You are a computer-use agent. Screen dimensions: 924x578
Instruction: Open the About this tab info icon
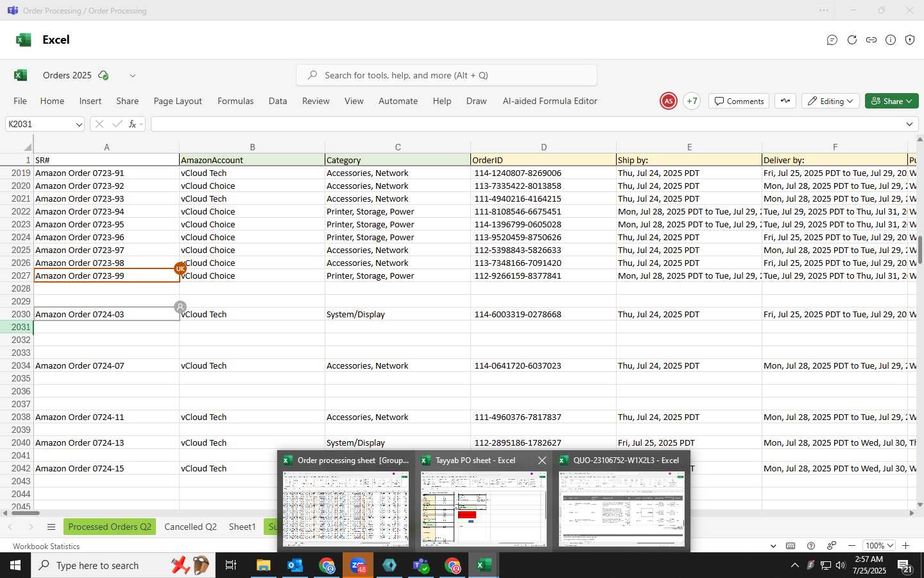click(891, 40)
